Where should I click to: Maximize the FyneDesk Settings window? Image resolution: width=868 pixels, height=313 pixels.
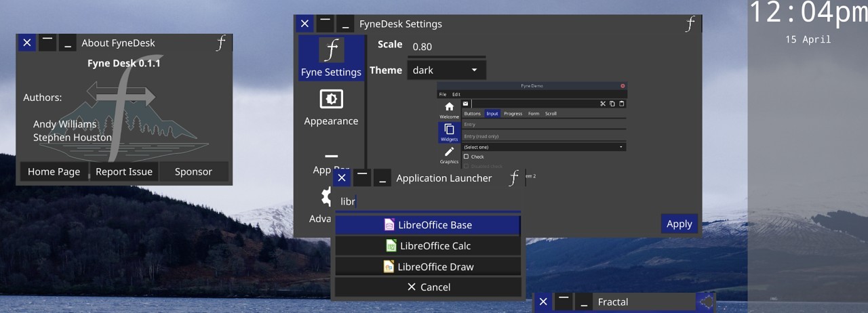point(325,24)
